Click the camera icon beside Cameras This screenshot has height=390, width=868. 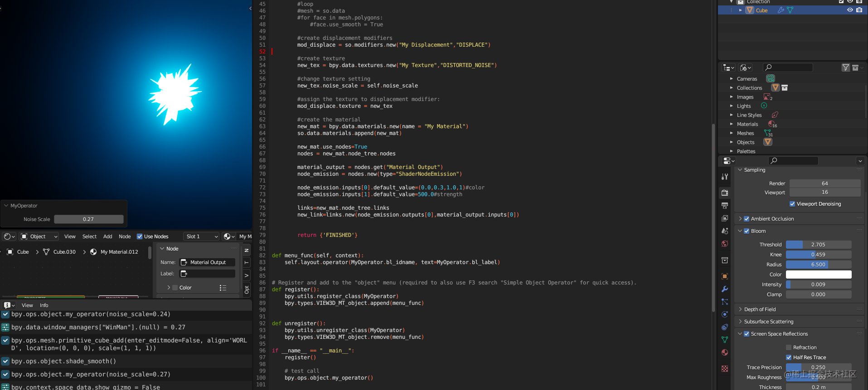[771, 78]
